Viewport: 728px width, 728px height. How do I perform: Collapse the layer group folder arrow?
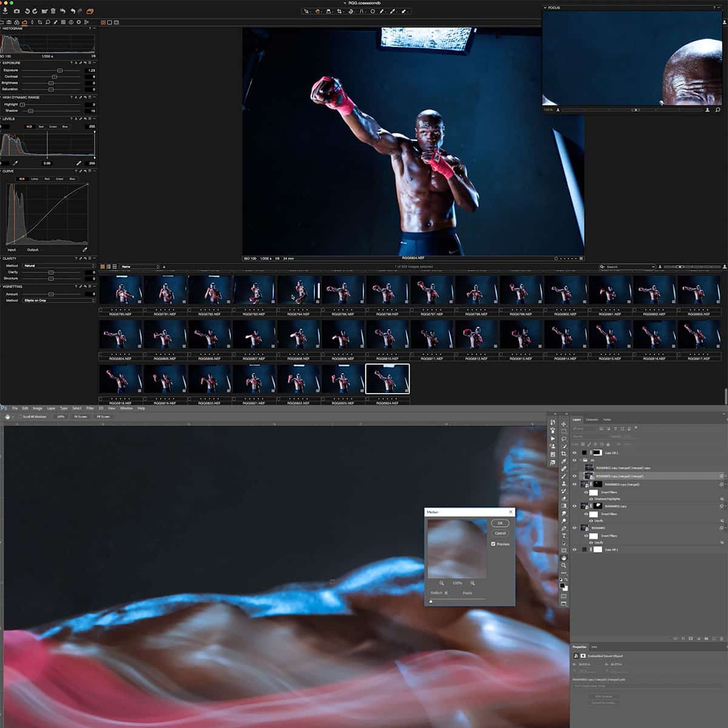pyautogui.click(x=581, y=460)
